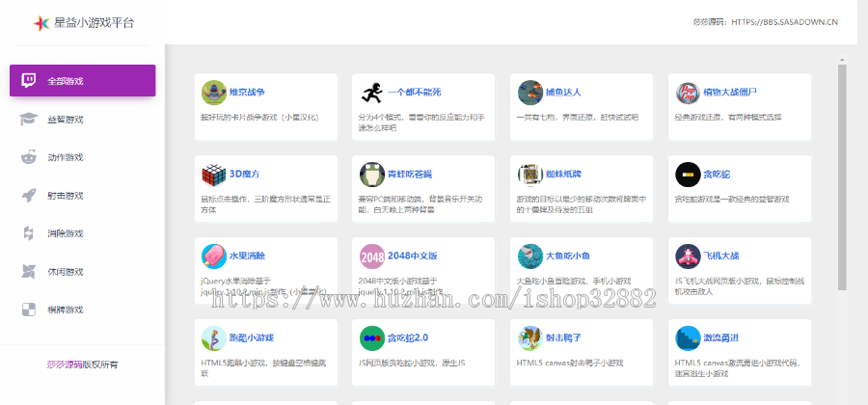The width and height of the screenshot is (868, 405).
Task: Click the pink 2048 tile icon
Action: [372, 256]
